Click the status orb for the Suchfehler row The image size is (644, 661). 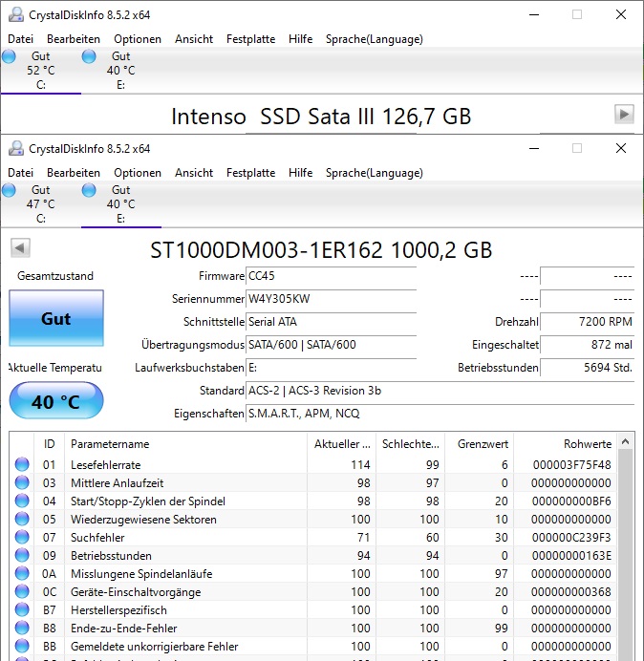22,537
